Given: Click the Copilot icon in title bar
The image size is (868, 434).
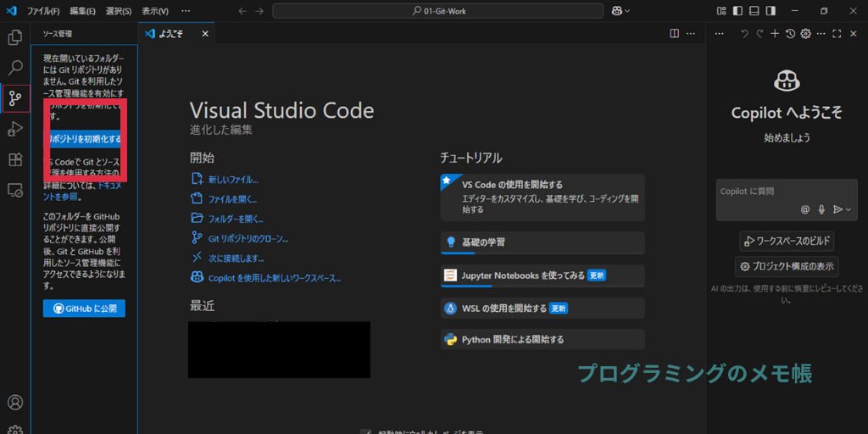Looking at the screenshot, I should [x=617, y=10].
